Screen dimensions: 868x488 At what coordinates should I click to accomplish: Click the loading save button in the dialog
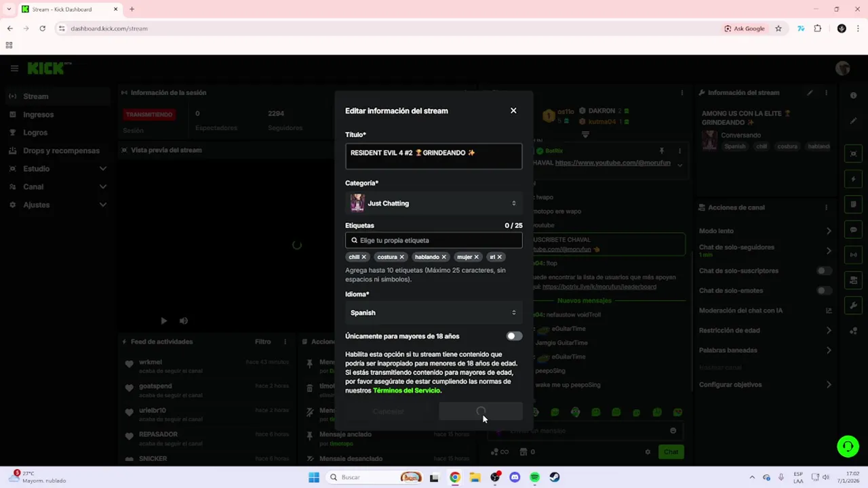tap(481, 411)
